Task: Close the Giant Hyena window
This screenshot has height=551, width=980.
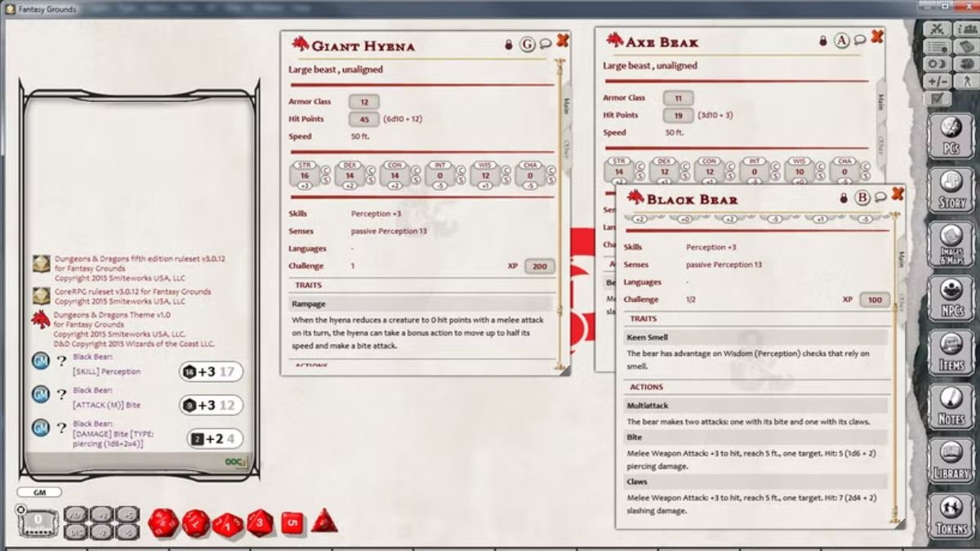Action: [563, 41]
